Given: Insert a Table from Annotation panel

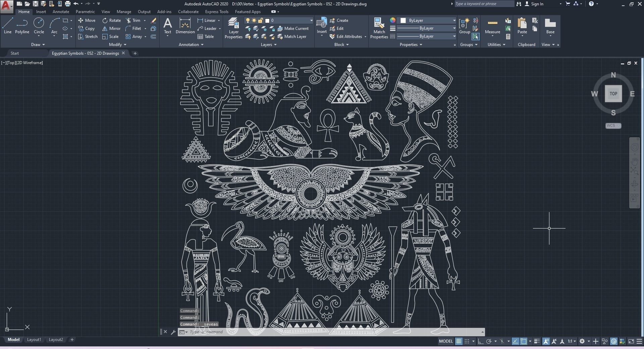Looking at the screenshot, I should coord(206,37).
